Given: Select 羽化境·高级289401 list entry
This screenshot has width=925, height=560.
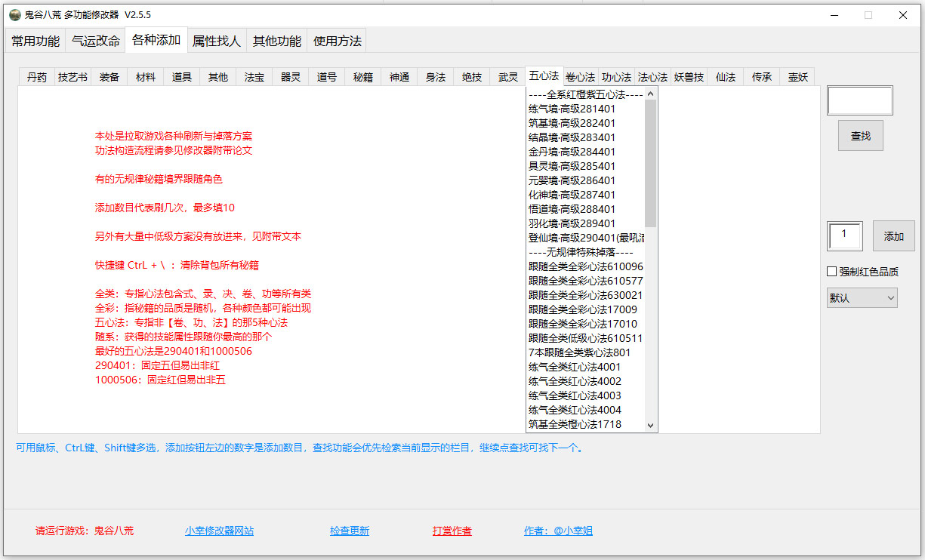Looking at the screenshot, I should [x=585, y=223].
